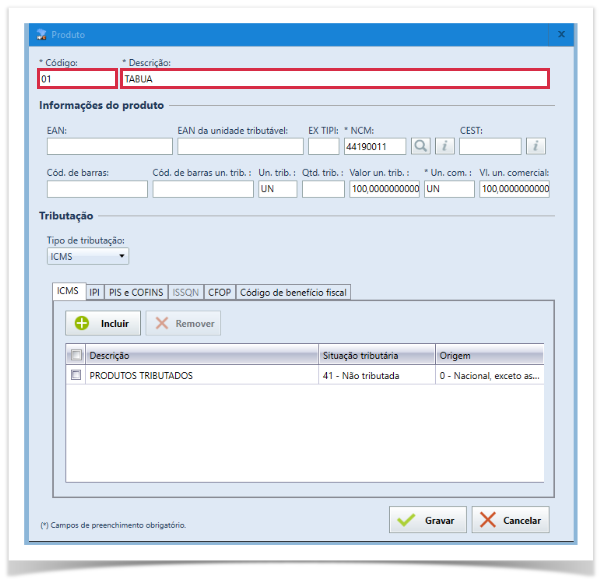The width and height of the screenshot is (602, 579).
Task: Switch to the IPI tab
Action: pos(95,293)
